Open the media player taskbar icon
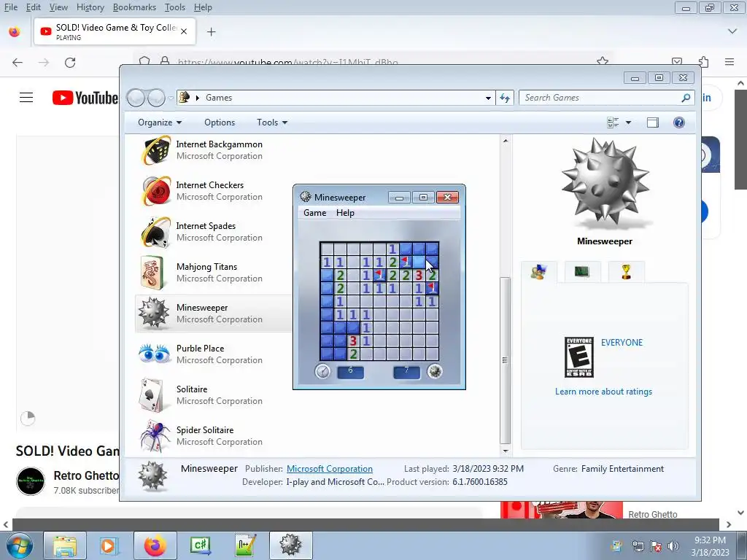Image resolution: width=747 pixels, height=560 pixels. [110, 545]
